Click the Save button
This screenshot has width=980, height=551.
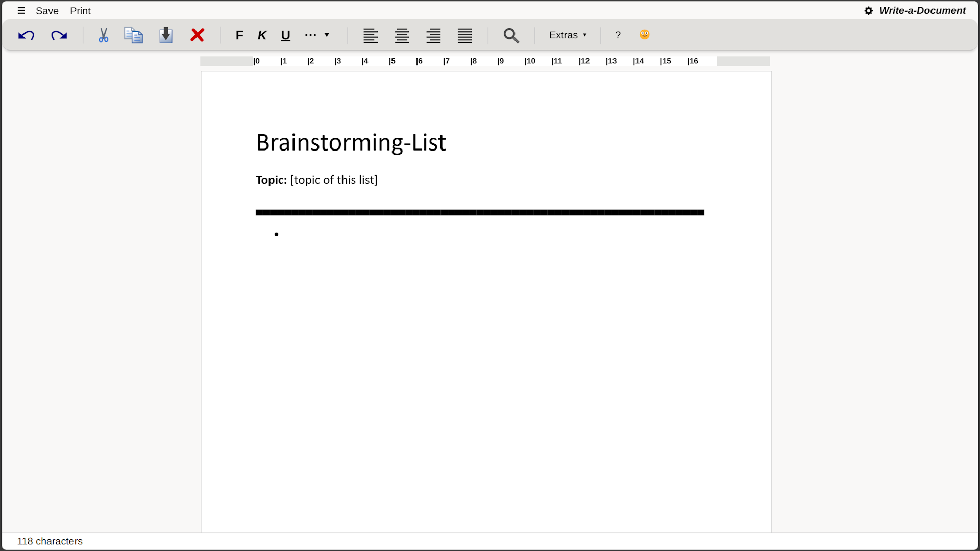[x=47, y=10]
